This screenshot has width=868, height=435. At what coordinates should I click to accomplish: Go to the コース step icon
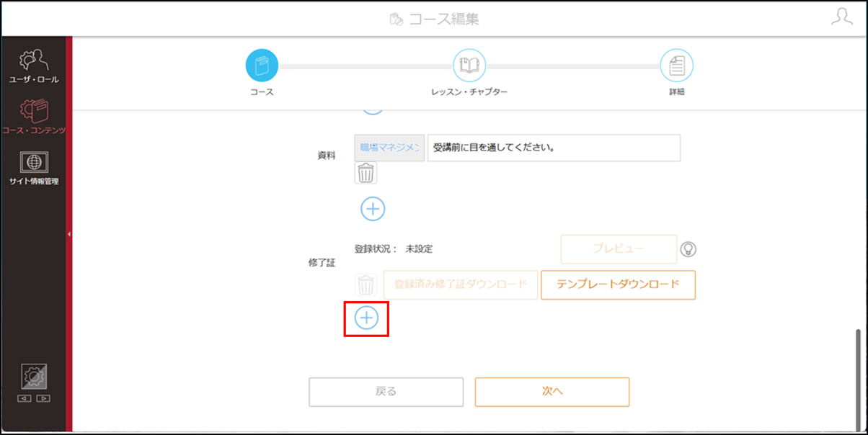point(262,65)
